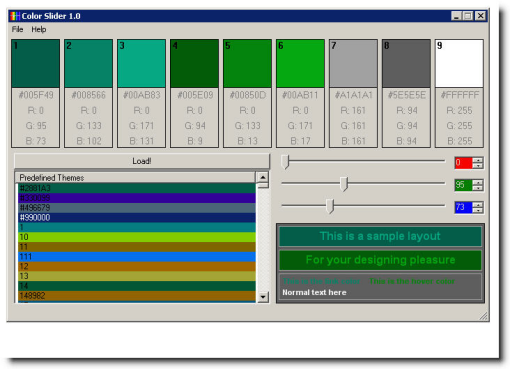Screen dimensions: 510x369
Task: Click 'R: 161' value under swatch 7
Action: point(353,110)
